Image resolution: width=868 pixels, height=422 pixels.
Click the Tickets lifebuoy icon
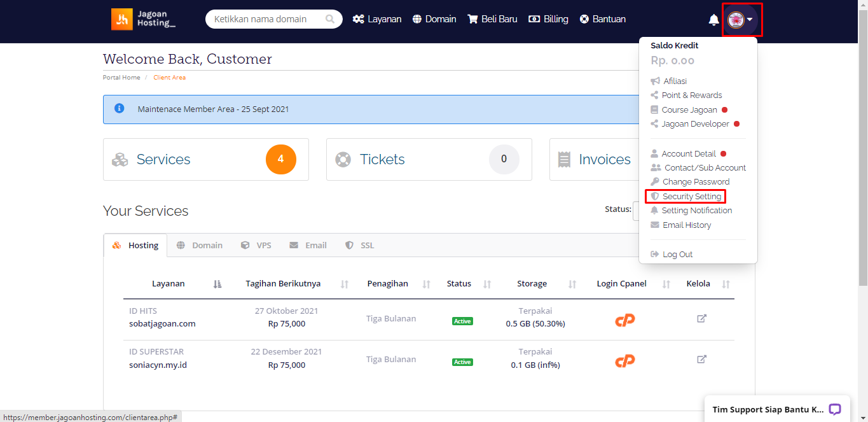pyautogui.click(x=343, y=159)
